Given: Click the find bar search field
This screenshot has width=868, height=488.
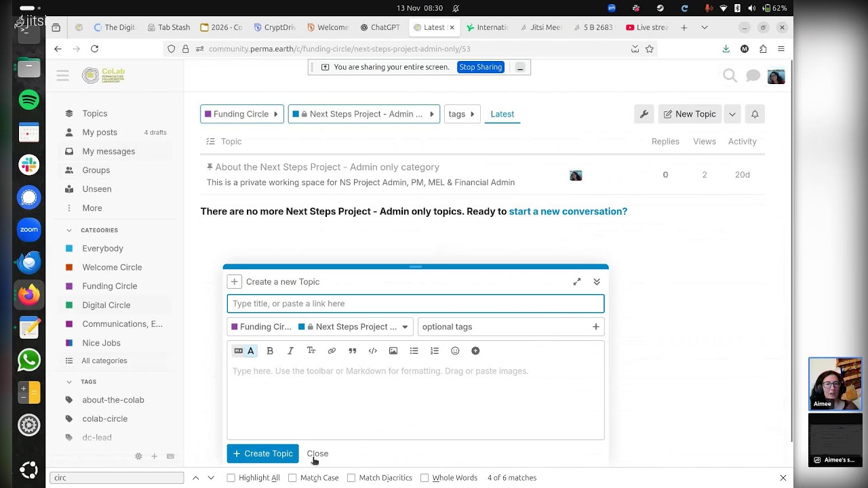Looking at the screenshot, I should (117, 478).
